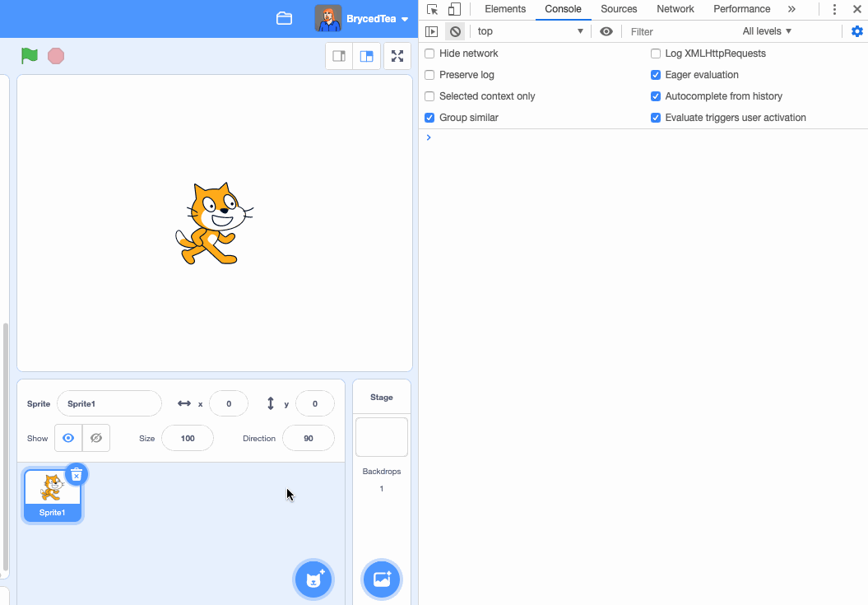This screenshot has height=605, width=868.
Task: Switch to small stage layout
Action: [339, 56]
